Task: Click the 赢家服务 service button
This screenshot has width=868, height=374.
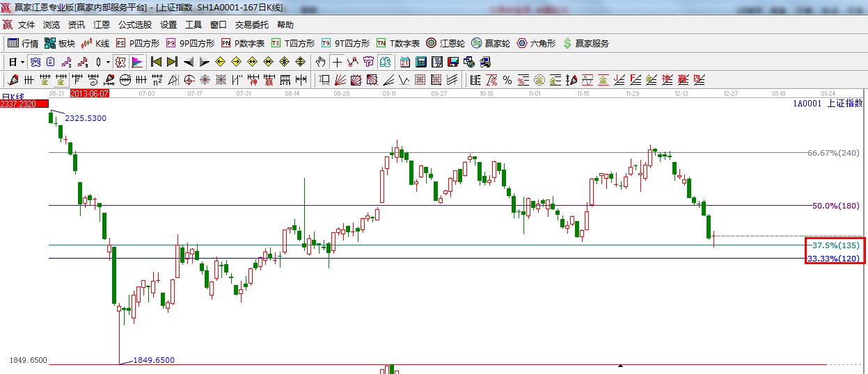Action: tap(585, 43)
